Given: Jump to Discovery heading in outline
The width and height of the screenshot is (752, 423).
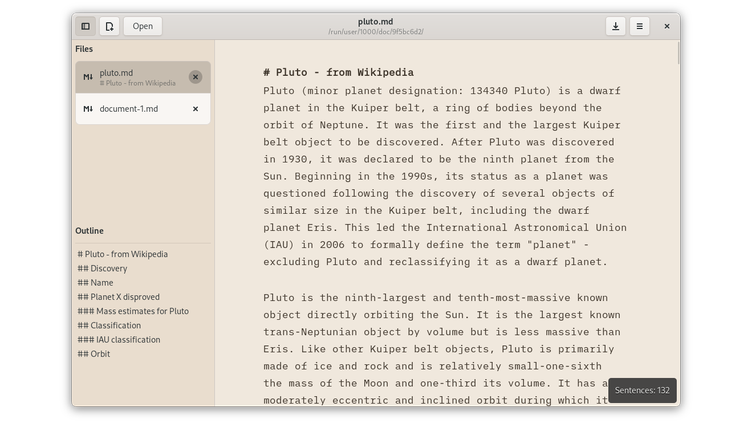Looking at the screenshot, I should 103,268.
